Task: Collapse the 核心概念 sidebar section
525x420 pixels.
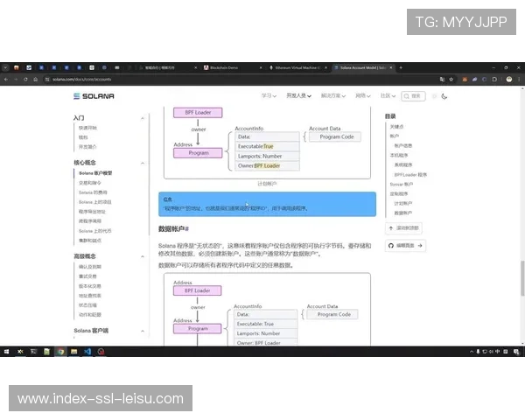Action: (143, 163)
